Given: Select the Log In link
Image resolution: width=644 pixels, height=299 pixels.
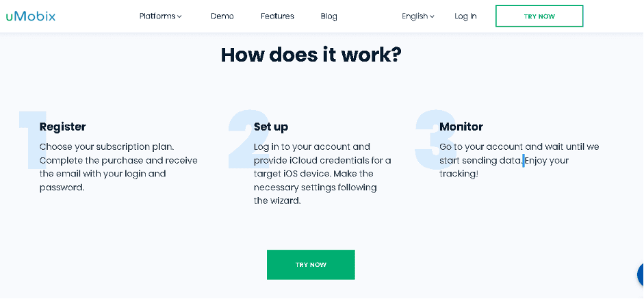Looking at the screenshot, I should 465,16.
